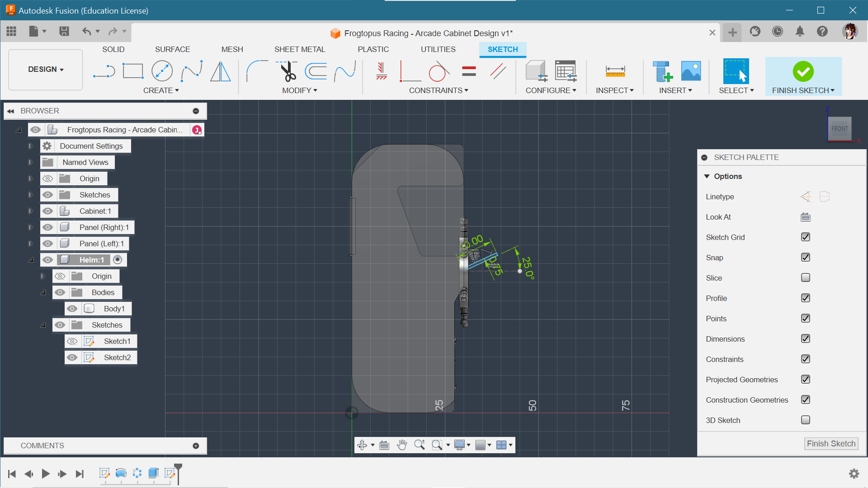Open the CREATE dropdown menu
This screenshot has width=868, height=488.
[x=161, y=90]
